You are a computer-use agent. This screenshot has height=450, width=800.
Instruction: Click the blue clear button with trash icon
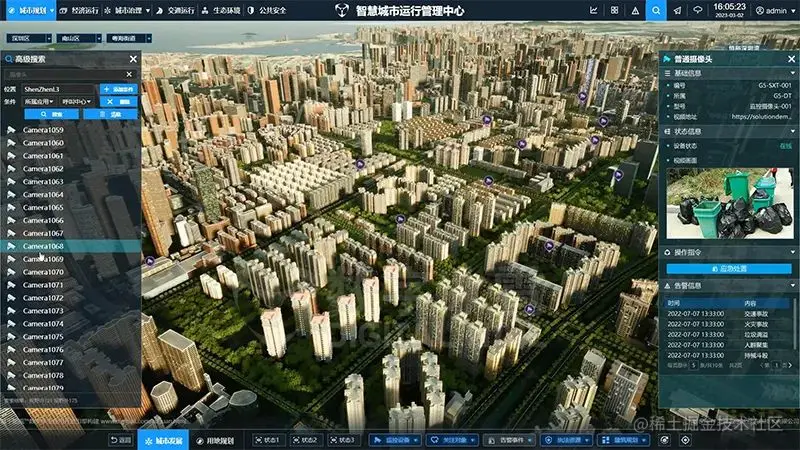110,114
